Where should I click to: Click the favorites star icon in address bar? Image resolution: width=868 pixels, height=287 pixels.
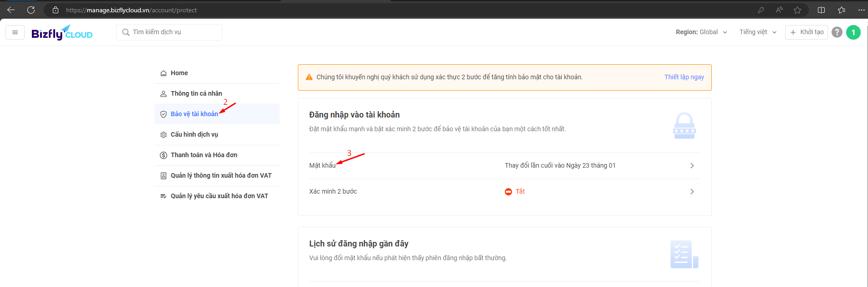coord(797,10)
